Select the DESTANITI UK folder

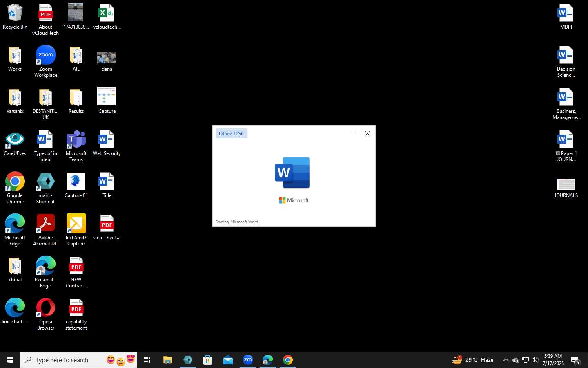click(x=45, y=104)
